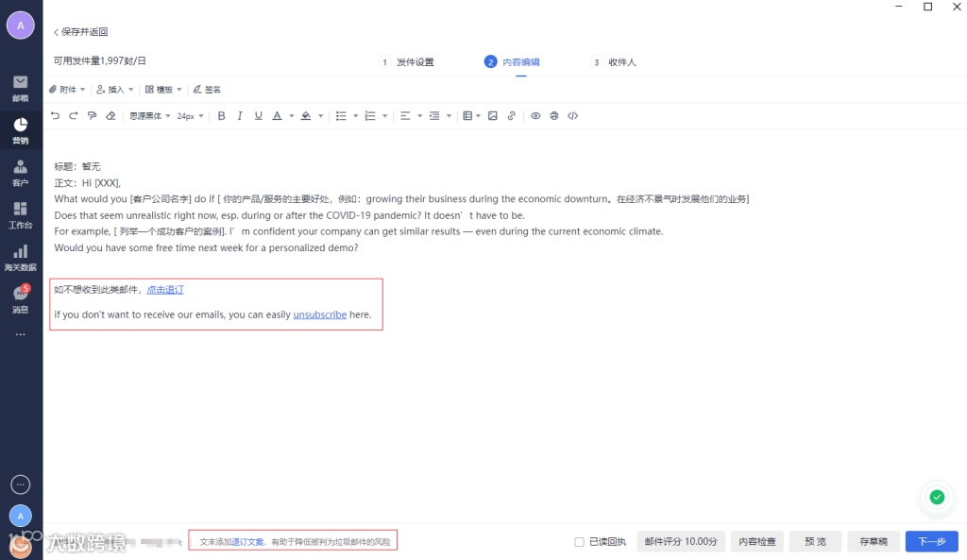Screen dimensions: 967x560
Task: Click in the email body after 'personalized demo?'
Action: click(x=360, y=248)
